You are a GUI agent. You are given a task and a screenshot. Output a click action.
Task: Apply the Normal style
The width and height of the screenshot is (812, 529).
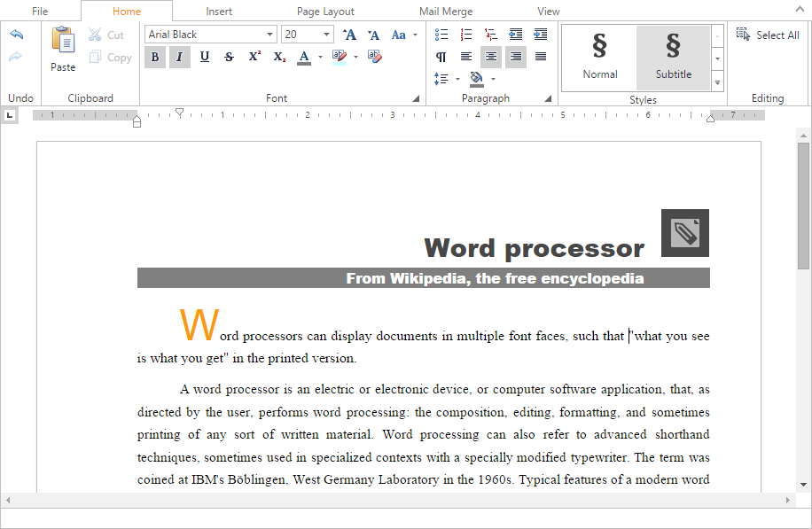[x=599, y=58]
